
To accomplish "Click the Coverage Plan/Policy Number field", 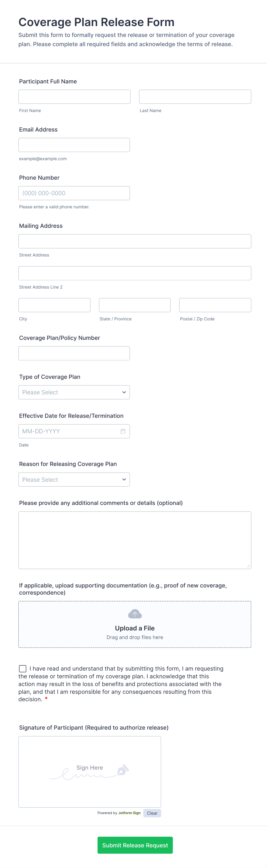I will 74,353.
